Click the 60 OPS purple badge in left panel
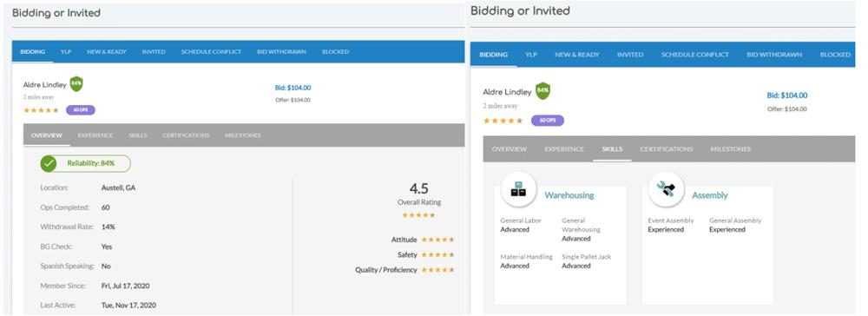The width and height of the screenshot is (868, 316). 80,110
